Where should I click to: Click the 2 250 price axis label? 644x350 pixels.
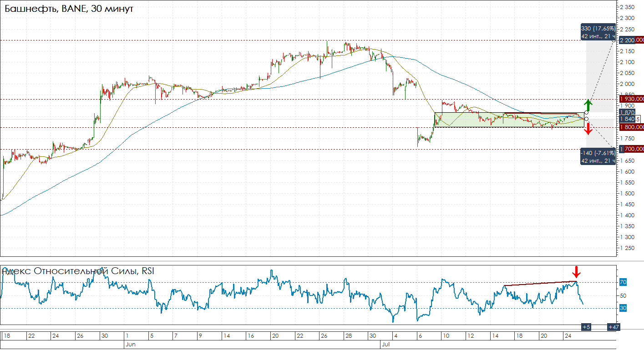[627, 29]
